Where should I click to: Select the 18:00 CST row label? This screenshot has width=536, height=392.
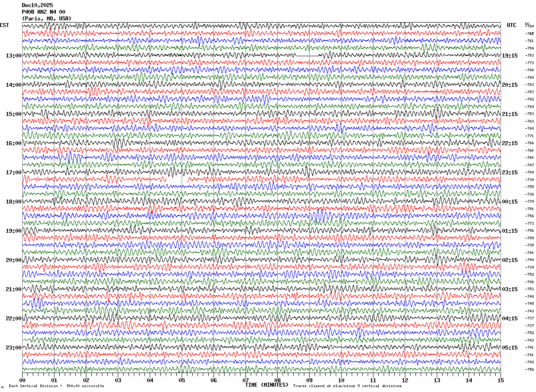(13, 202)
